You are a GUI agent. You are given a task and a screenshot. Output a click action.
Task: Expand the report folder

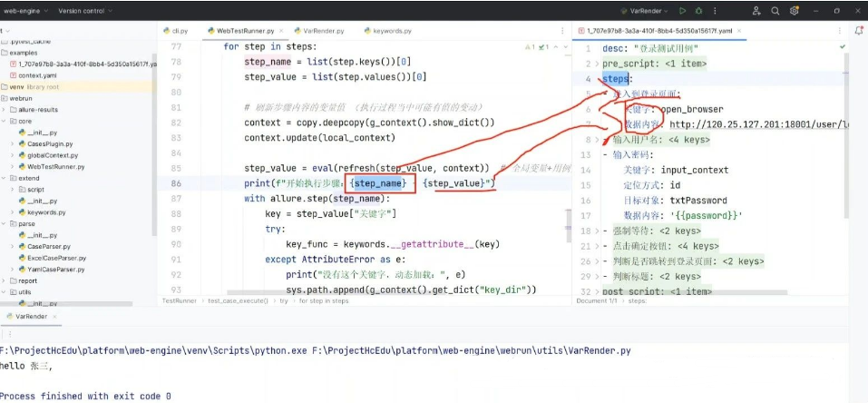(4, 281)
